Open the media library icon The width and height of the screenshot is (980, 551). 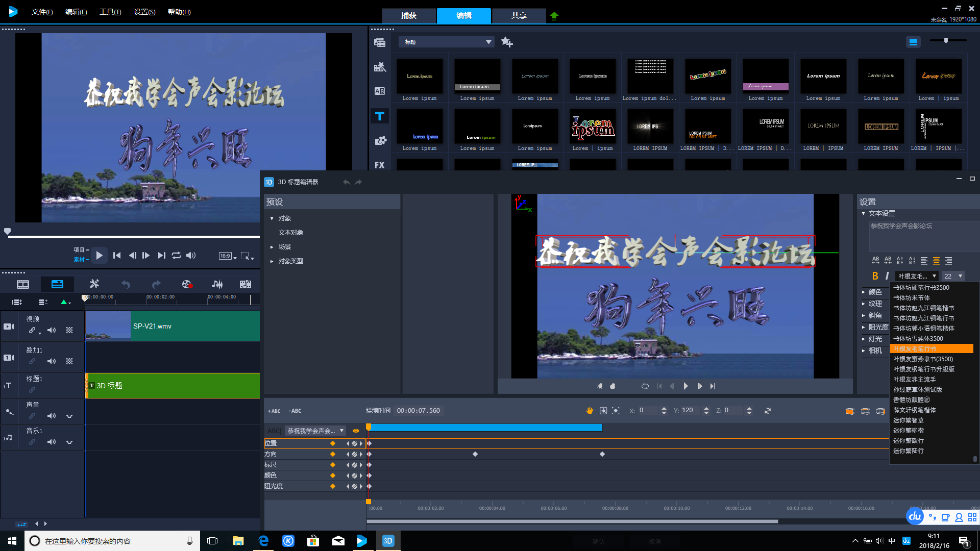380,42
